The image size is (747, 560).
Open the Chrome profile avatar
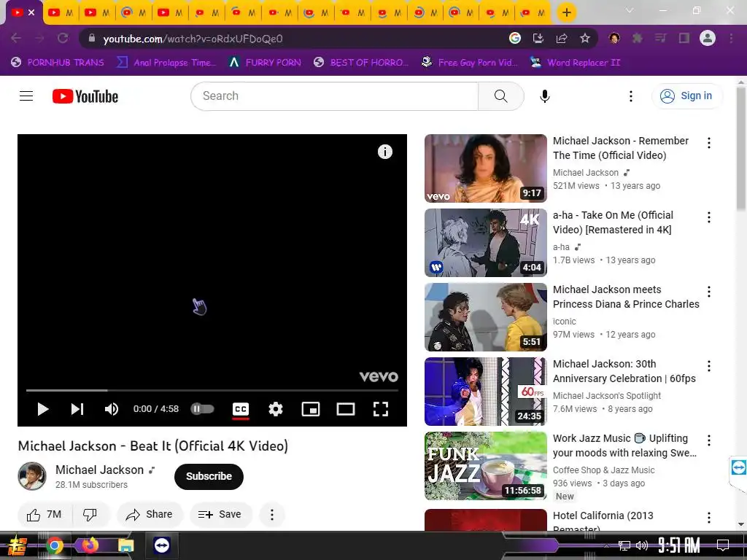(x=708, y=38)
